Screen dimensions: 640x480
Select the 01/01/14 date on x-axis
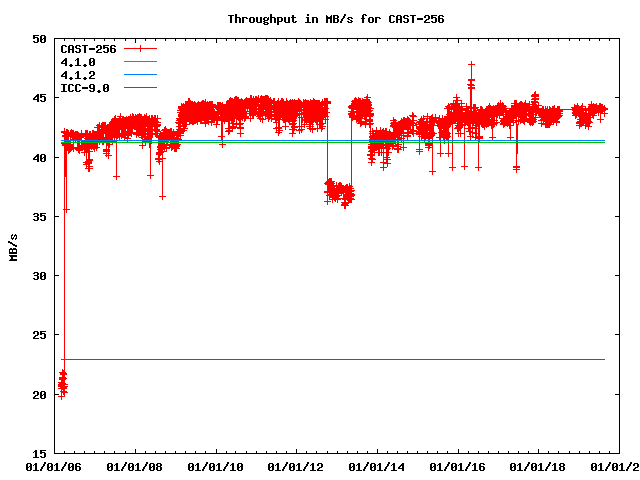378,467
